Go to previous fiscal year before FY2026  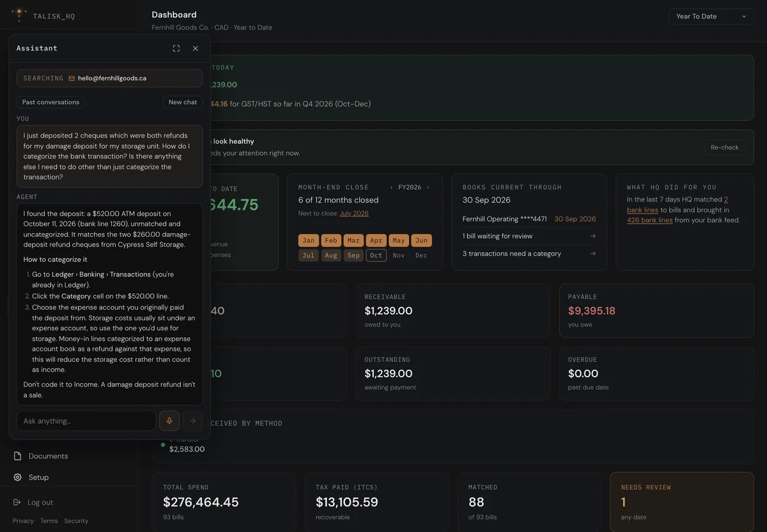click(x=392, y=187)
